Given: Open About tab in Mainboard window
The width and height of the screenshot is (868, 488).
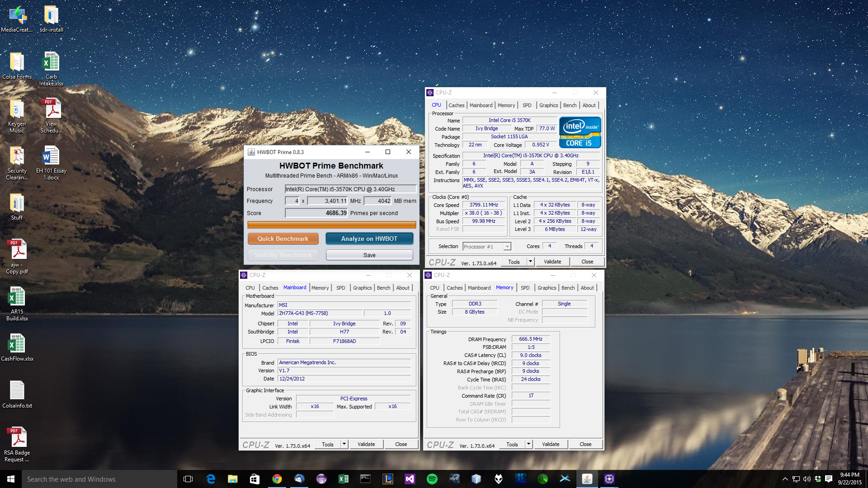Looking at the screenshot, I should pos(403,288).
